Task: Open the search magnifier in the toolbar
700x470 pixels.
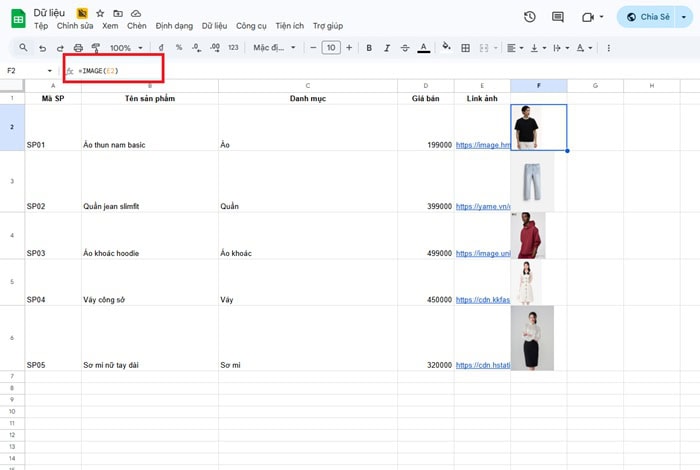Action: pos(24,48)
